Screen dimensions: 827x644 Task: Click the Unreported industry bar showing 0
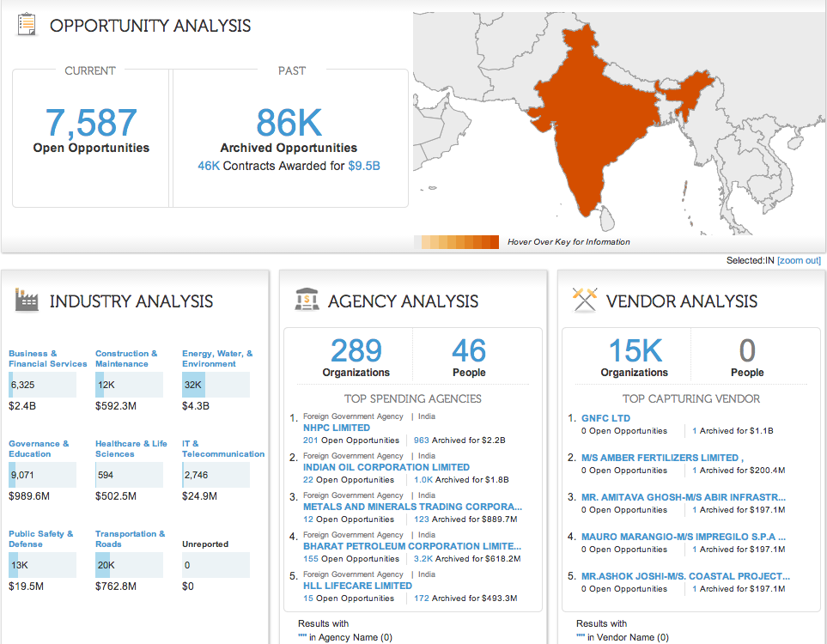(x=216, y=565)
